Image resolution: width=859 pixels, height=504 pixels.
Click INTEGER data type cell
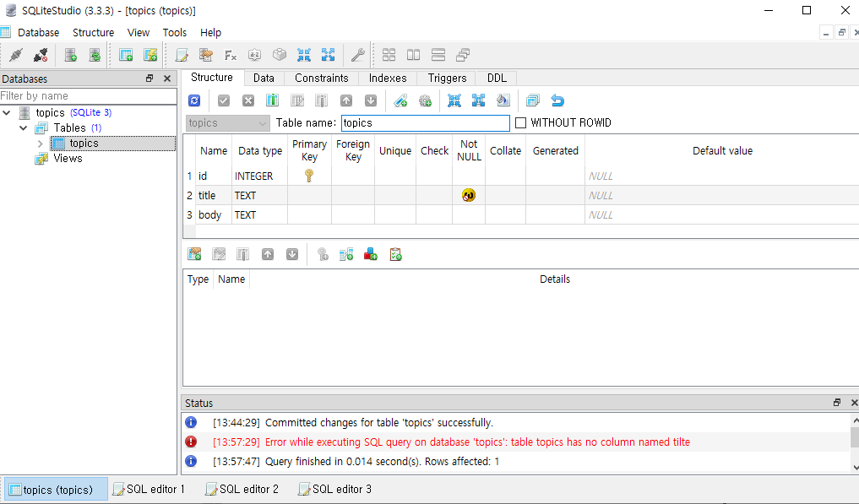coord(259,176)
